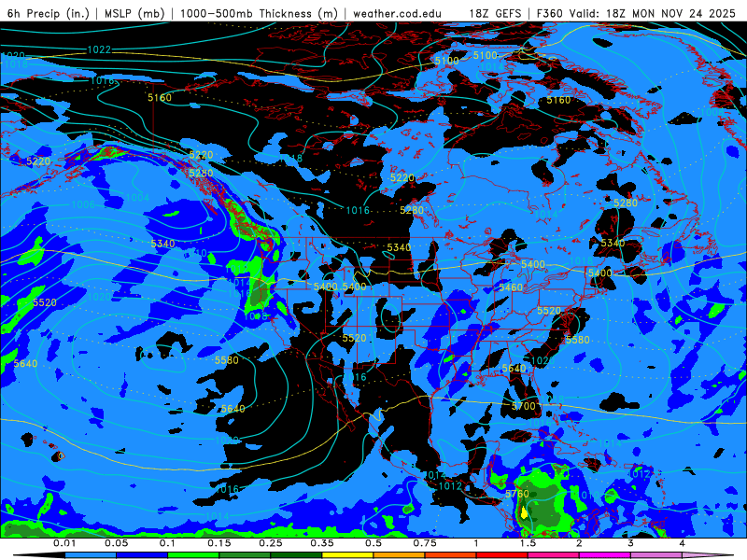Click the 0.05 colorbar tick label
Screen dimensions: 747x560
pos(116,543)
